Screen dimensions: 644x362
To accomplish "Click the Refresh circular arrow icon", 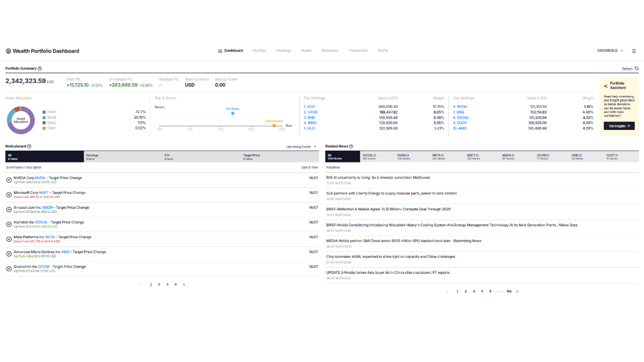I will [x=636, y=68].
